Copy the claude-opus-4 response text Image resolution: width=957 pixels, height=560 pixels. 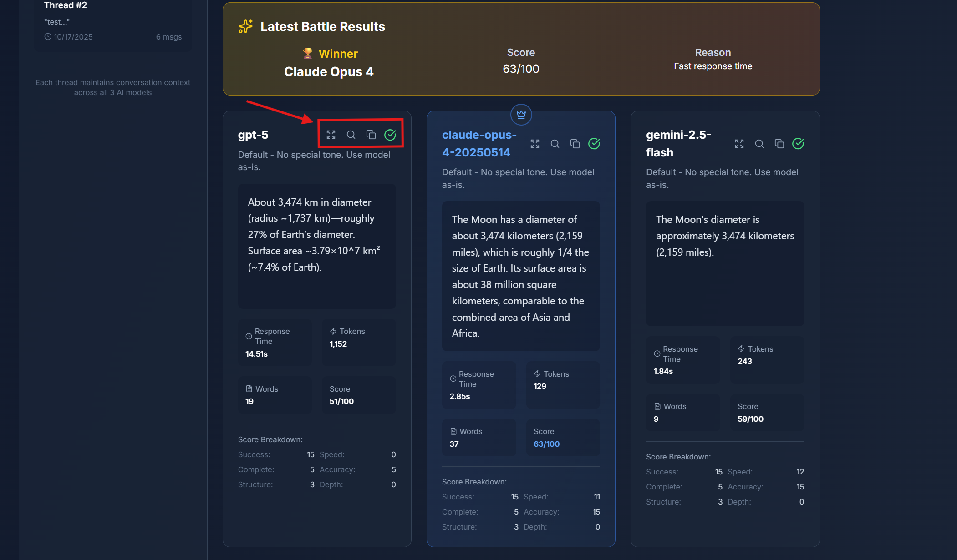click(575, 144)
